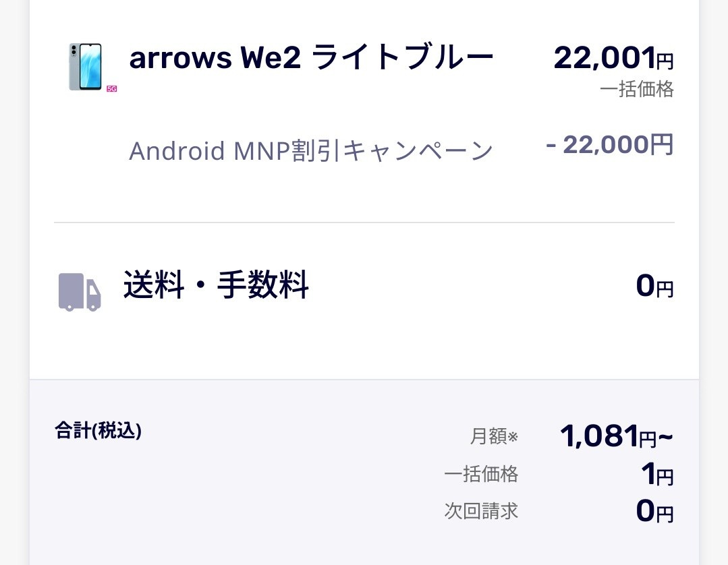This screenshot has height=565, width=728.
Task: Click the -22,000円 discount amount
Action: click(x=609, y=144)
